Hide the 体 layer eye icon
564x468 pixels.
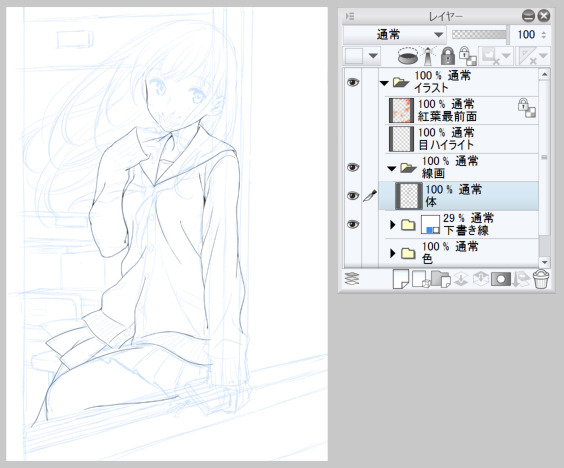tap(353, 196)
